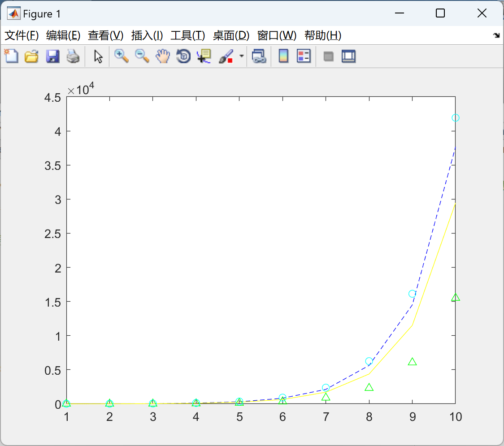This screenshot has height=446, width=504.
Task: Click the x-axis tick label 10
Action: click(456, 417)
